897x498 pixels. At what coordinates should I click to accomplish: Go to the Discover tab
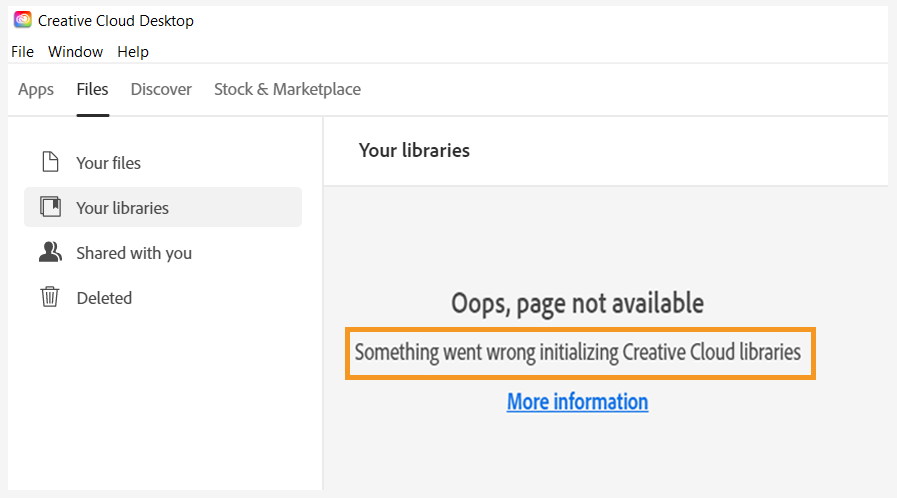coord(161,89)
